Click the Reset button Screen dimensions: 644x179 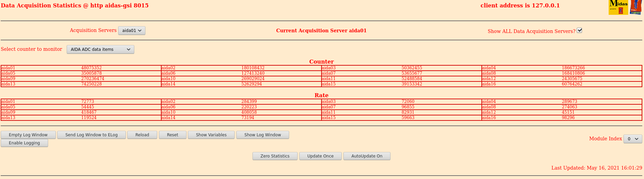click(173, 135)
